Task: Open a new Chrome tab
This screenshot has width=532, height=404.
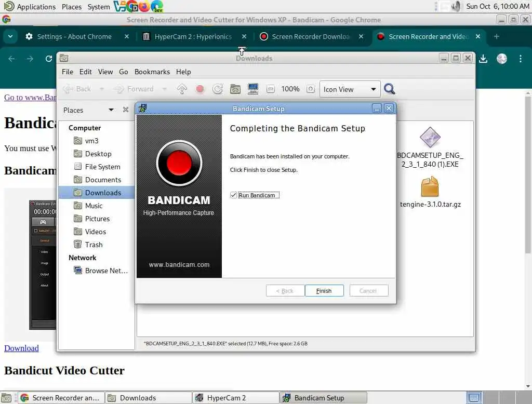Action: (496, 36)
